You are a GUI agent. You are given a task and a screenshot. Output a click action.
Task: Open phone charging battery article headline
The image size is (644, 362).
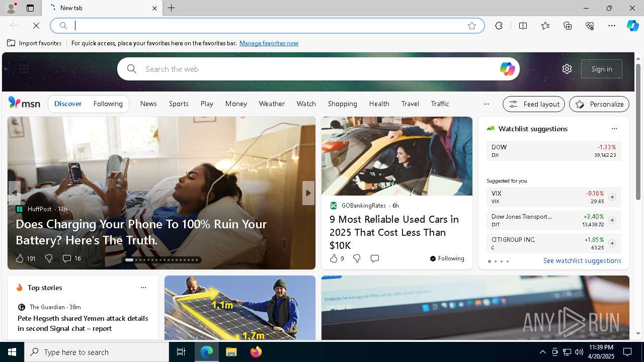(141, 232)
